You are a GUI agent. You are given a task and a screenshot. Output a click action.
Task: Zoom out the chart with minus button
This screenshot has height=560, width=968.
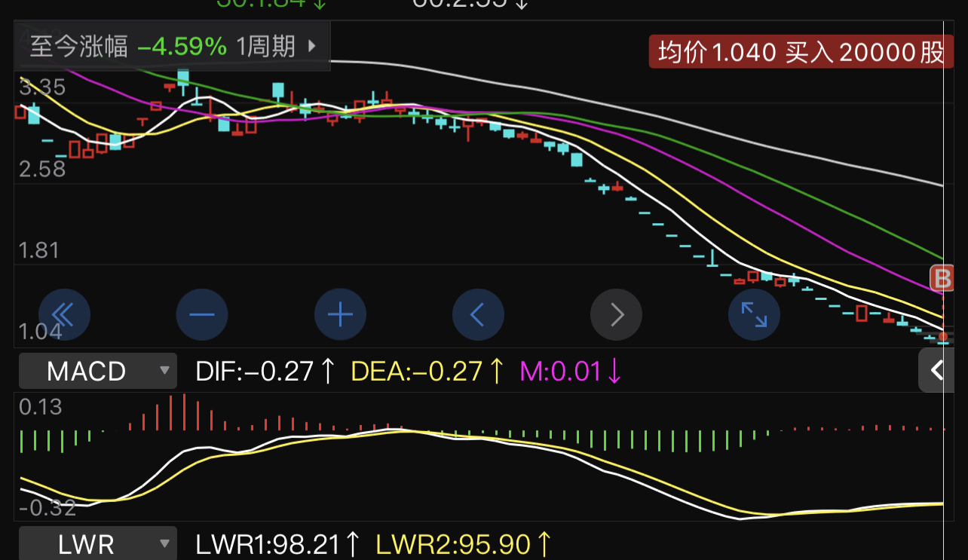[x=202, y=314]
